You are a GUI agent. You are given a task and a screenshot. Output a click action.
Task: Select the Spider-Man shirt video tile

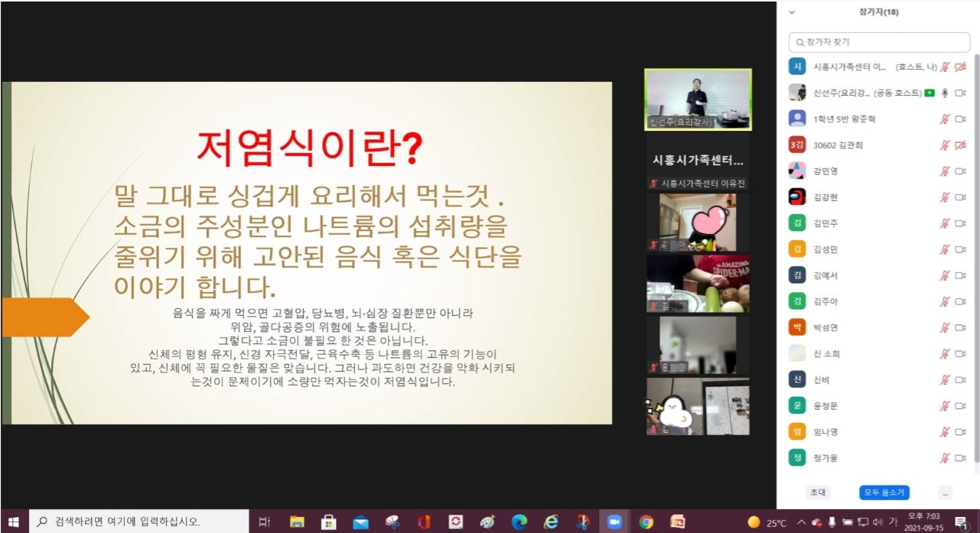pyautogui.click(x=698, y=284)
